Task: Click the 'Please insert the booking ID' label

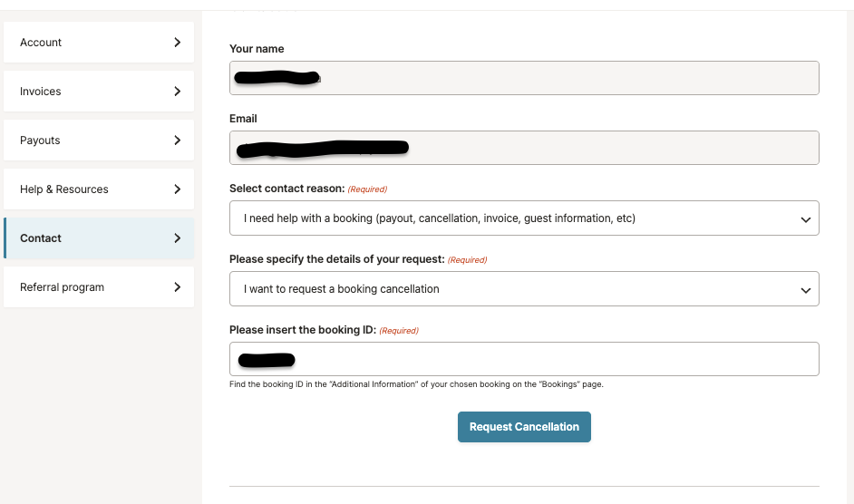Action: pos(302,330)
